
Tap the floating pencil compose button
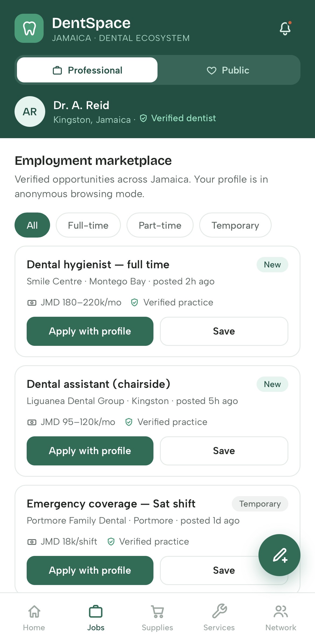(x=279, y=555)
